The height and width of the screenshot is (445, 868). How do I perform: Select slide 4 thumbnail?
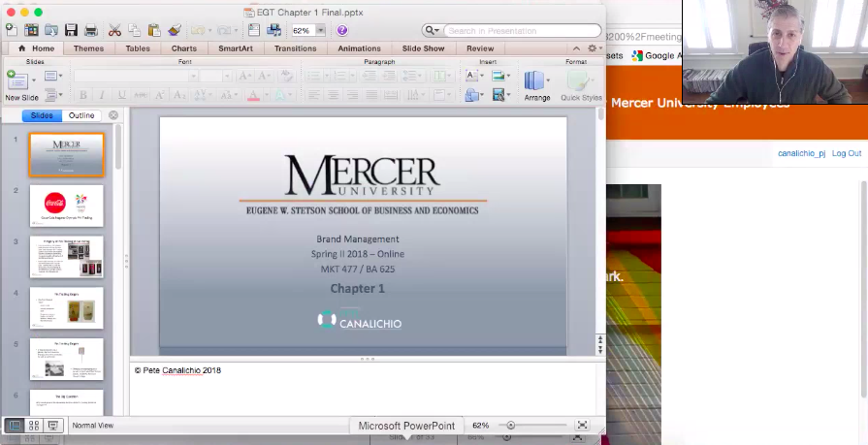pos(66,307)
